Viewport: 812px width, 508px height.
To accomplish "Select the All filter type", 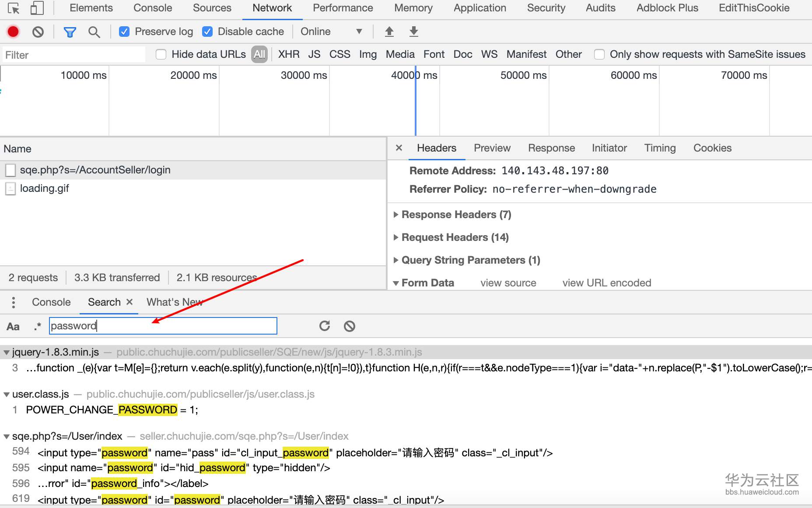I will (x=259, y=54).
